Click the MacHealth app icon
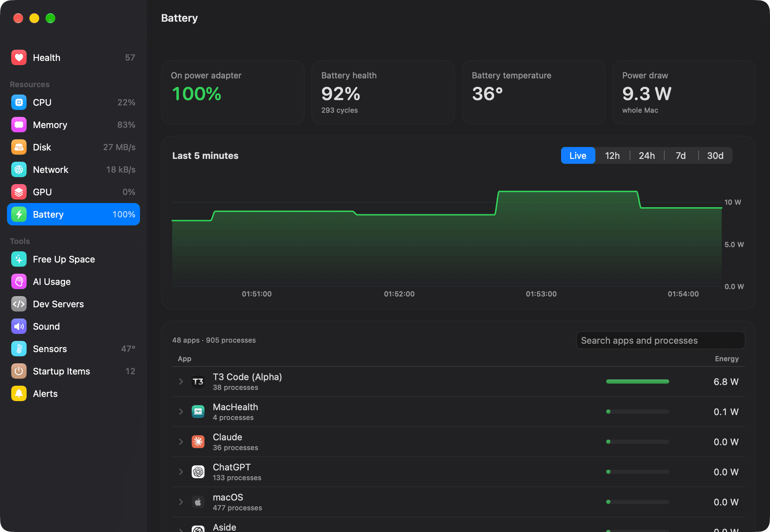 [x=198, y=412]
